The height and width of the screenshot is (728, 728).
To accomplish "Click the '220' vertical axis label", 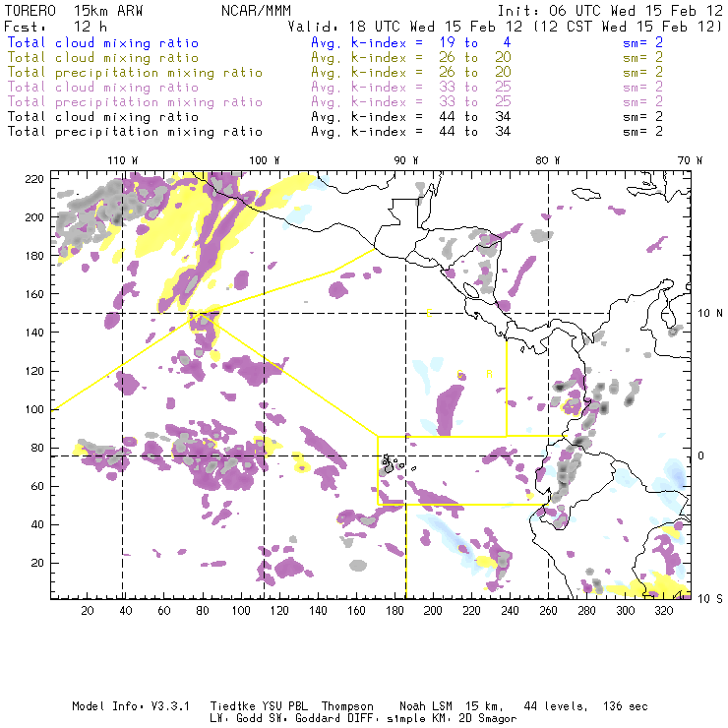I will 34,179.
